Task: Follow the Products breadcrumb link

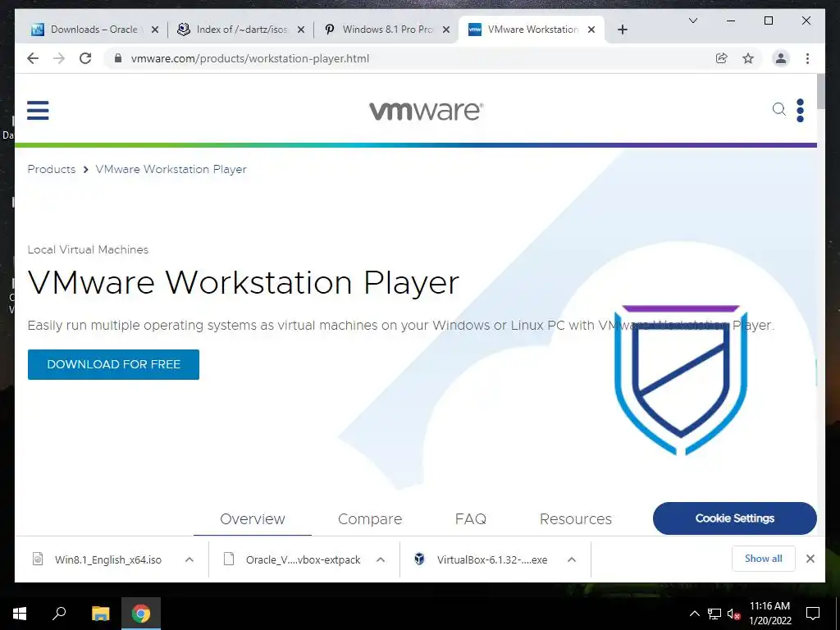Action: 52,169
